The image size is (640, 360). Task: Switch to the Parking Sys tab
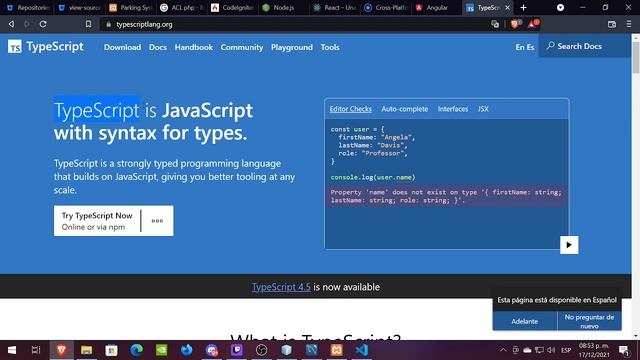click(x=131, y=7)
